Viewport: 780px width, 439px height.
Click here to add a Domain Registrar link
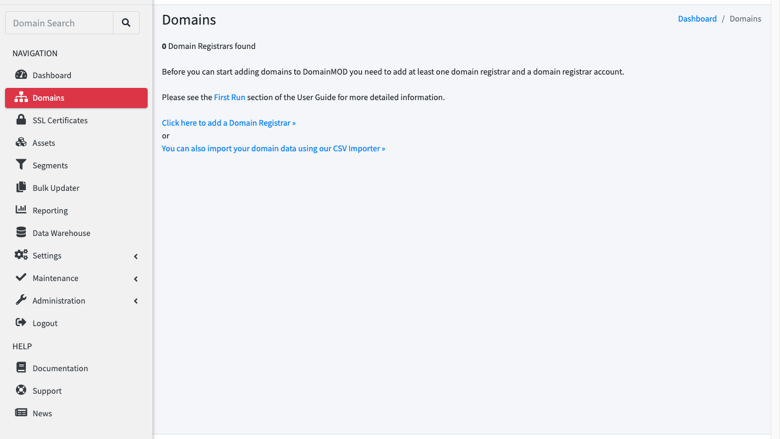pos(228,123)
